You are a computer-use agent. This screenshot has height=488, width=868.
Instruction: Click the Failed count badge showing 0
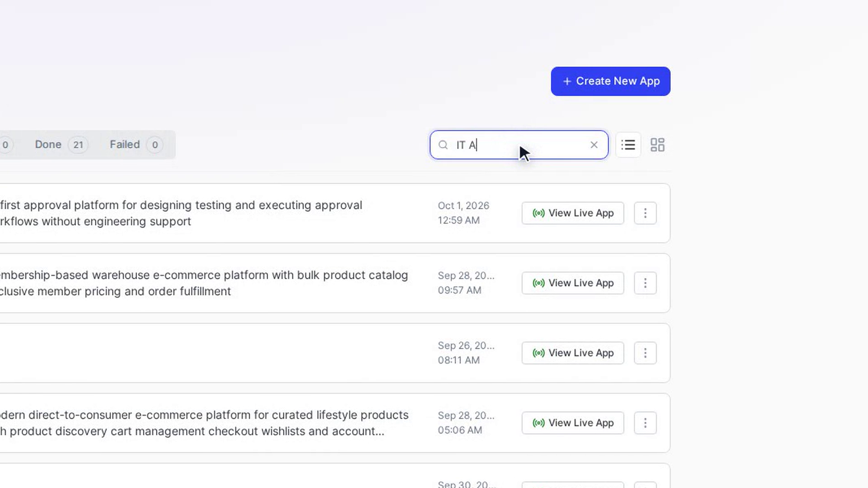point(155,145)
